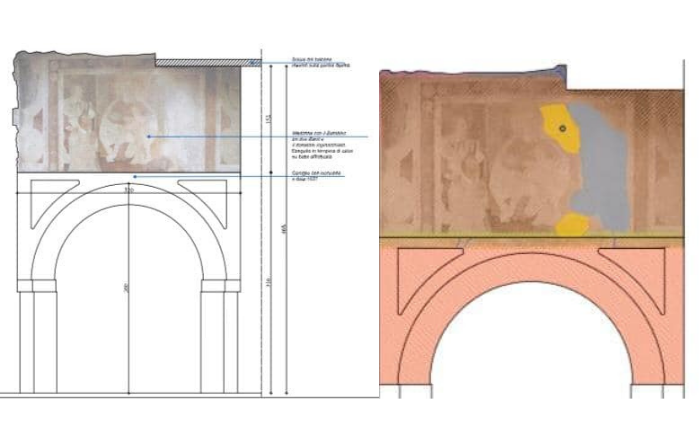Click the fresco photograph in the left drawing
The width and height of the screenshot is (700, 430).
coord(129,114)
